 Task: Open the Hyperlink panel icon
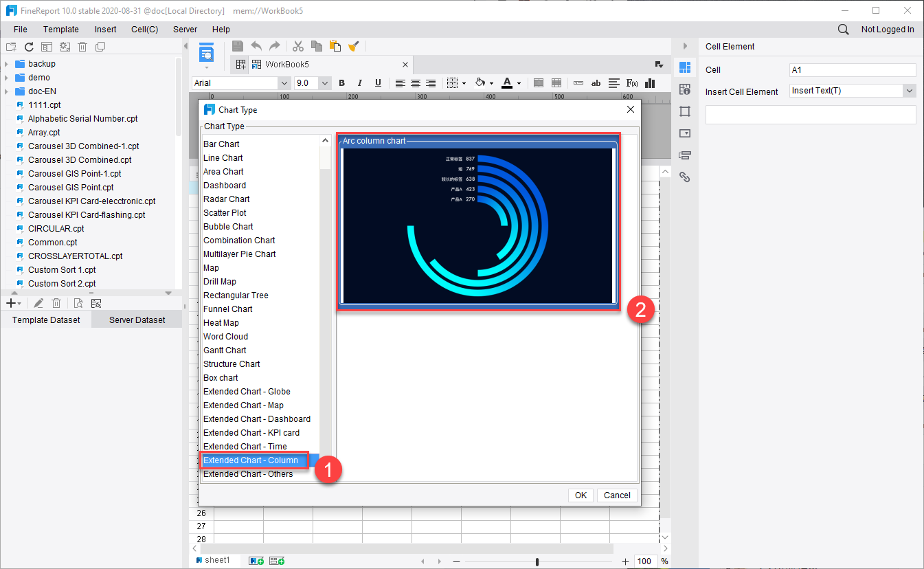(684, 177)
